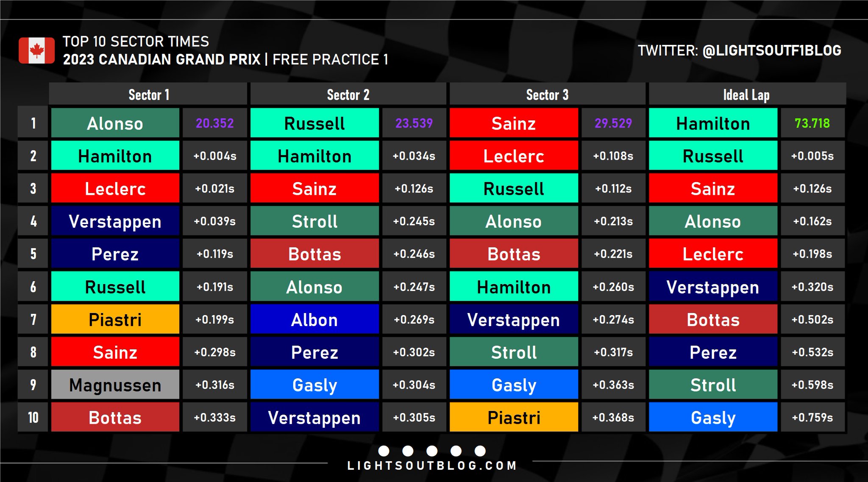
Task: Click the title text 2023 Canadian Grand Prix
Action: [161, 59]
